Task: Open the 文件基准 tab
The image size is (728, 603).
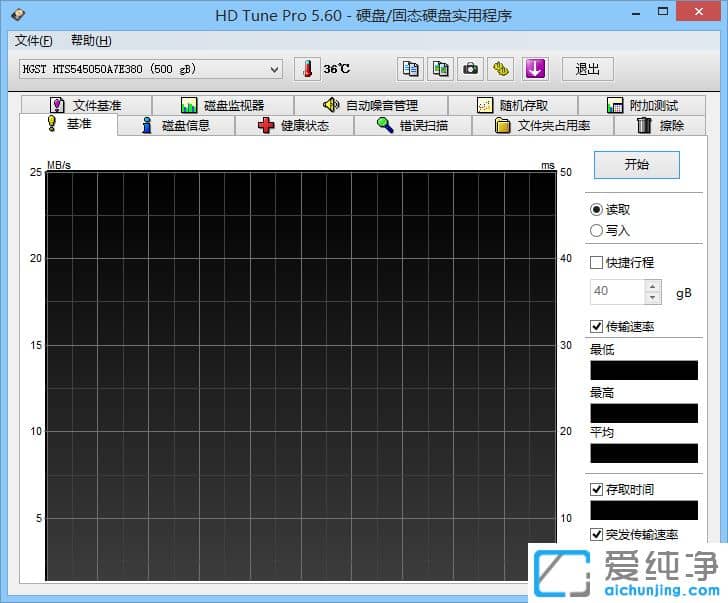Action: (86, 105)
